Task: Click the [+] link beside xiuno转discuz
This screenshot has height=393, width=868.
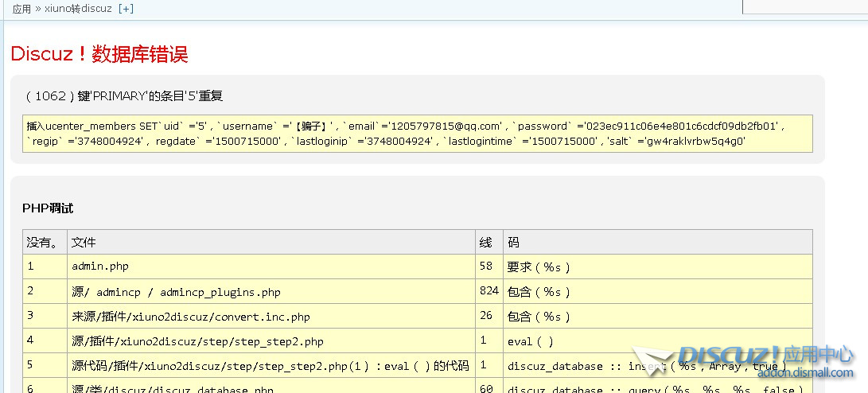Action: click(x=127, y=9)
